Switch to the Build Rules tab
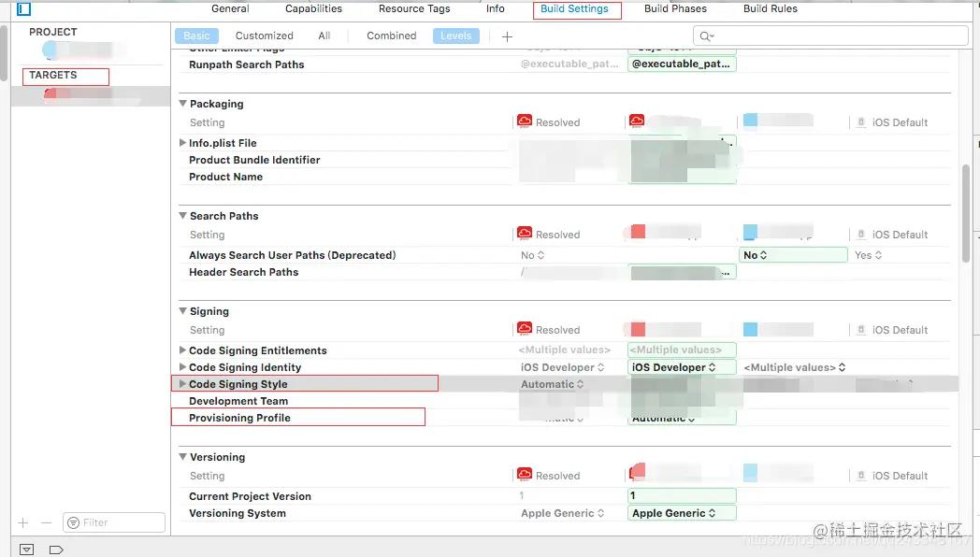This screenshot has height=557, width=980. [771, 8]
